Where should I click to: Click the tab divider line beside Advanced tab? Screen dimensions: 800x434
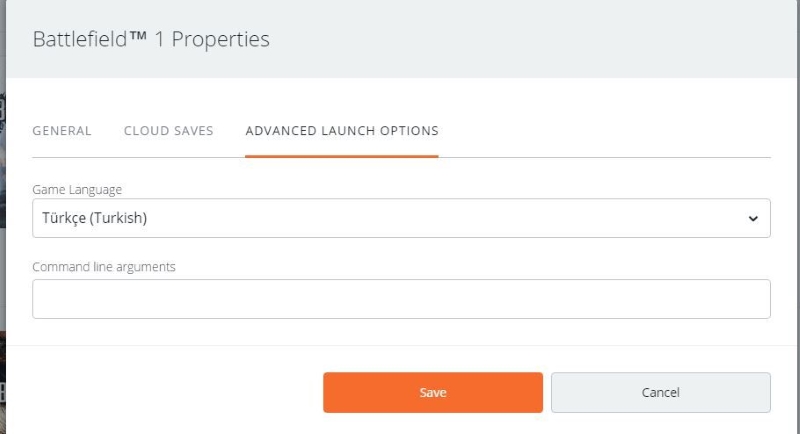(605, 158)
